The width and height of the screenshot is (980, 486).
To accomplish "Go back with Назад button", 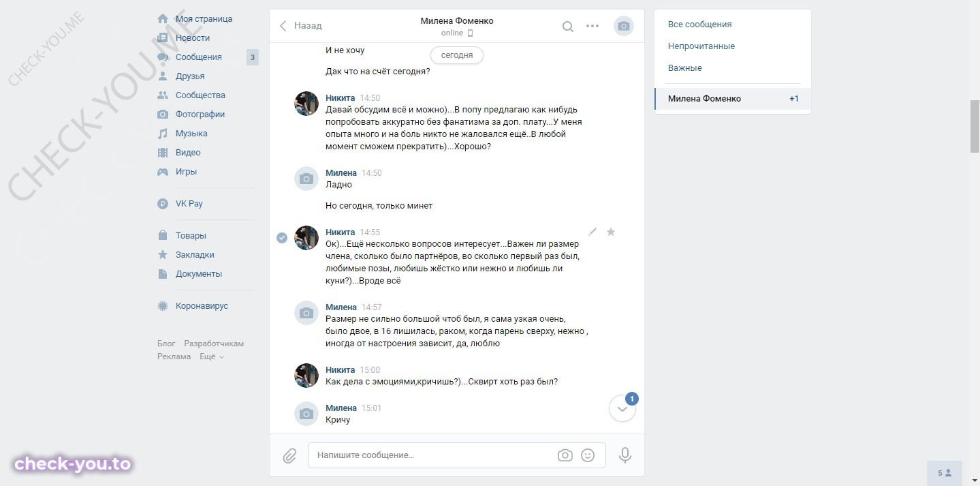I will coord(300,25).
